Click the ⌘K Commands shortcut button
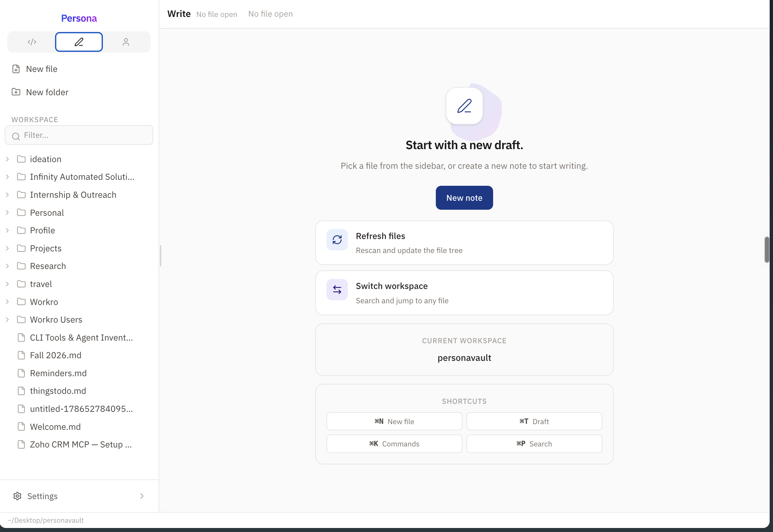The image size is (773, 532). coord(394,444)
